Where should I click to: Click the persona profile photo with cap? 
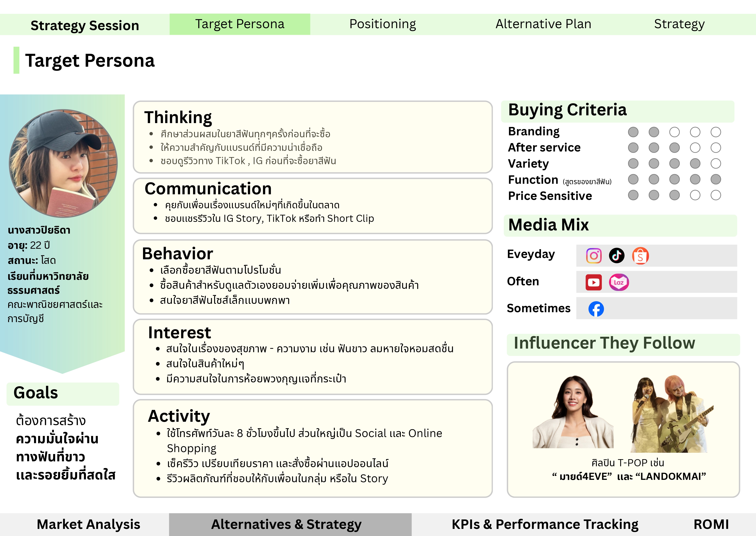click(63, 163)
